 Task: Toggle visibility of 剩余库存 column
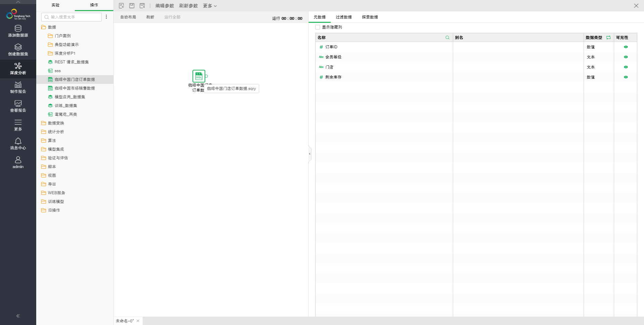[x=626, y=77]
